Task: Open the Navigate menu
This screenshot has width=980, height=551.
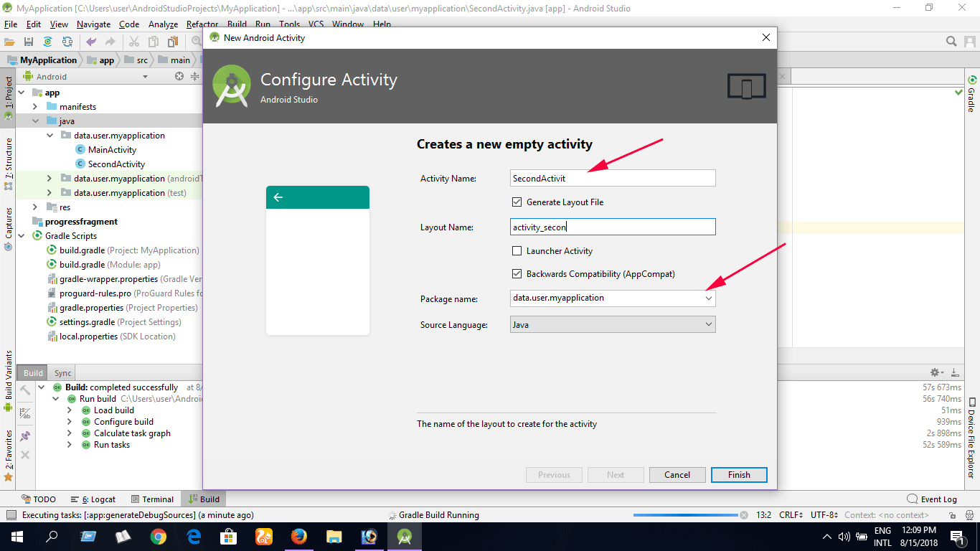Action: pyautogui.click(x=93, y=24)
